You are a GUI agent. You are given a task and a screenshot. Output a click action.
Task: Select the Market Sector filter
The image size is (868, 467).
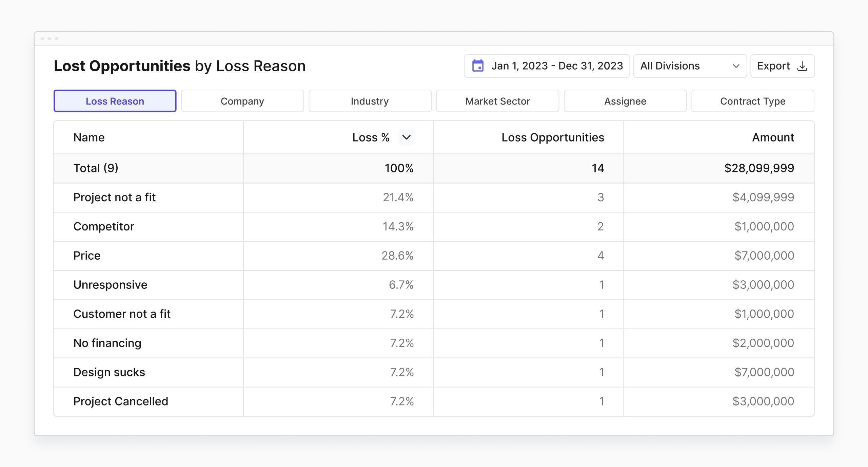pyautogui.click(x=497, y=101)
